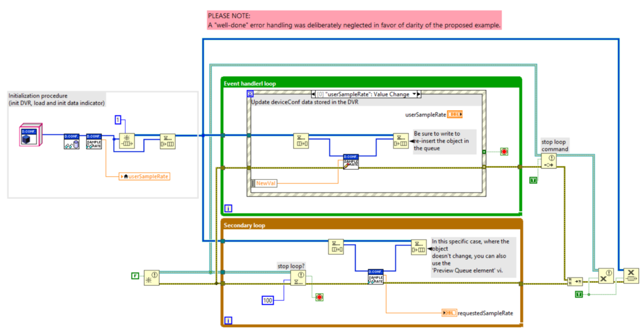Click the Enqueue Element node in Secondary loop
This screenshot has height=334, width=644.
click(x=419, y=247)
